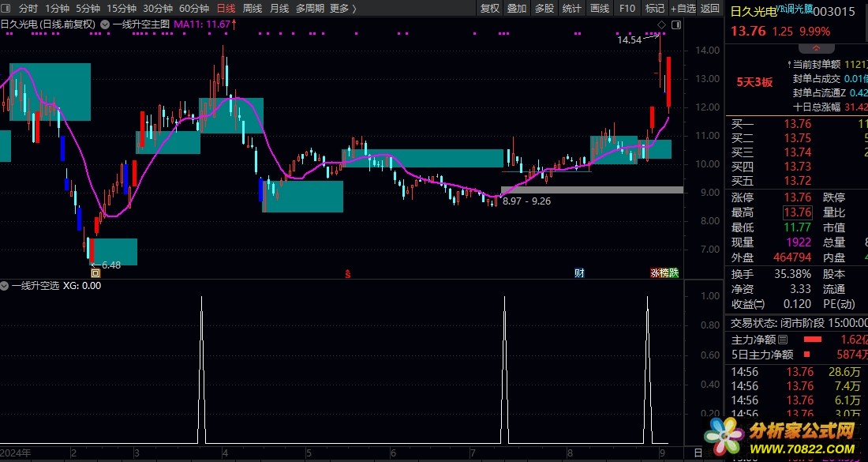Click the VR|调光膜 concept tag

click(795, 9)
